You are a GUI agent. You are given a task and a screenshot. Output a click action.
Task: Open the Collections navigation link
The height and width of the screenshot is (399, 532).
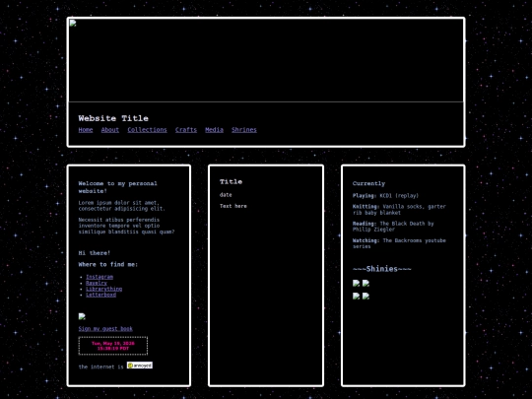(x=147, y=130)
